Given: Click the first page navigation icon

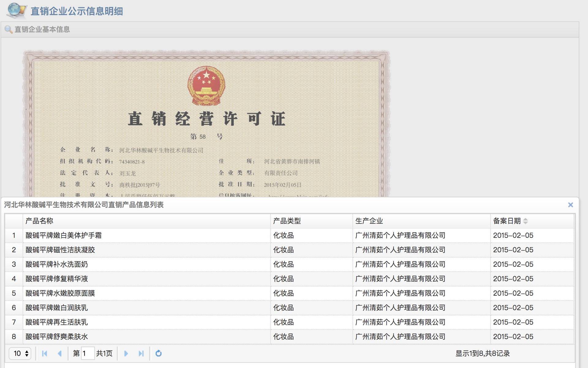Looking at the screenshot, I should point(44,354).
